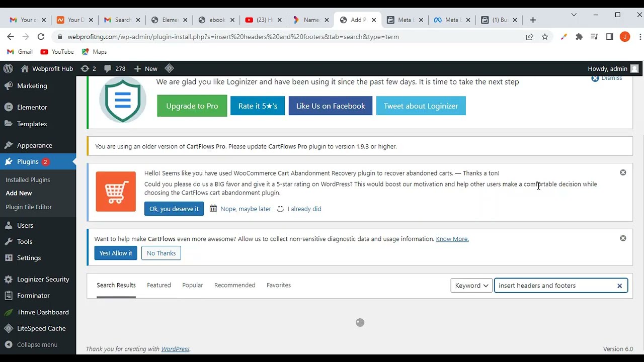The image size is (644, 362).
Task: Click I already did link
Action: (304, 209)
